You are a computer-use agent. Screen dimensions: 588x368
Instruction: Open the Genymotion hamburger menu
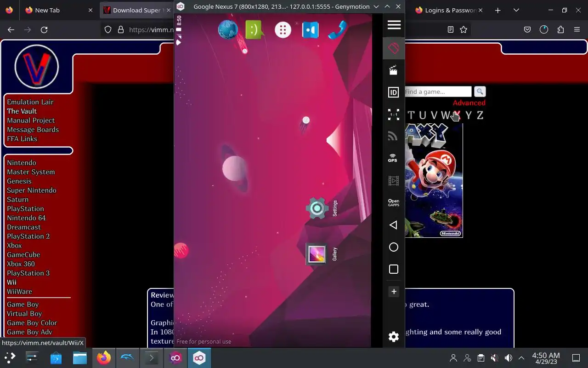point(394,25)
